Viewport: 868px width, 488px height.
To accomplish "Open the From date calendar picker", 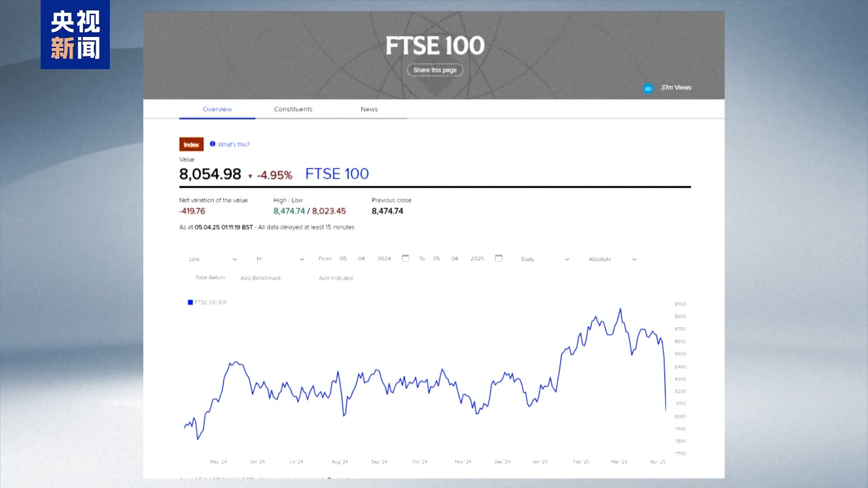I will click(x=406, y=258).
